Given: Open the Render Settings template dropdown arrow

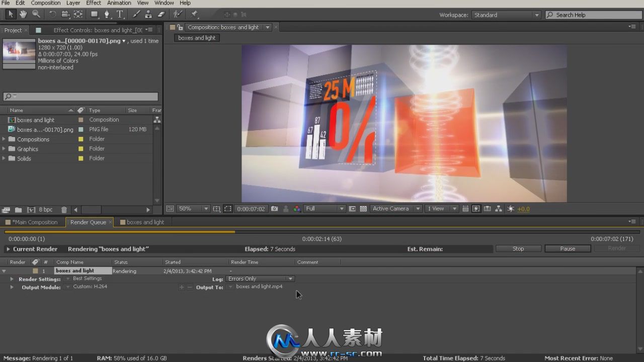Looking at the screenshot, I should [x=67, y=279].
